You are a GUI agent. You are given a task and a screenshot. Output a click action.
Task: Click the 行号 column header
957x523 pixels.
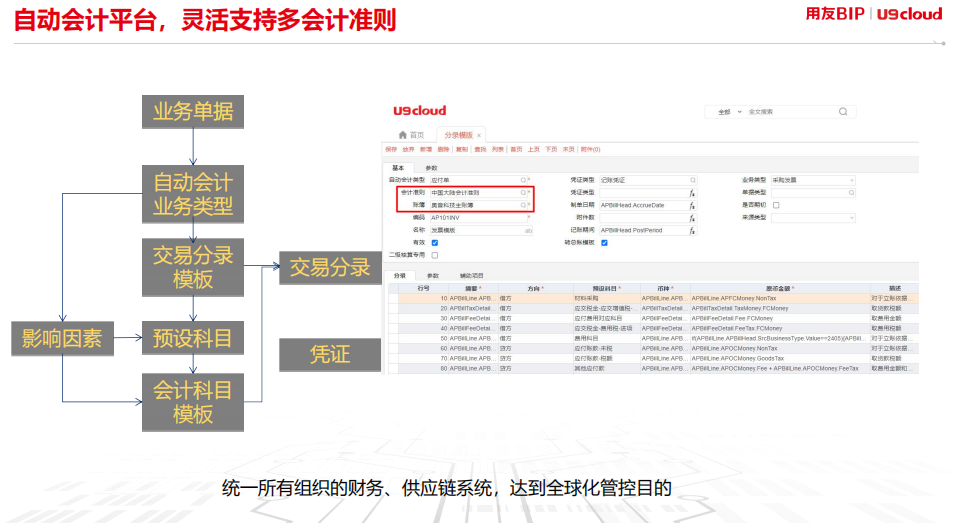pos(424,288)
